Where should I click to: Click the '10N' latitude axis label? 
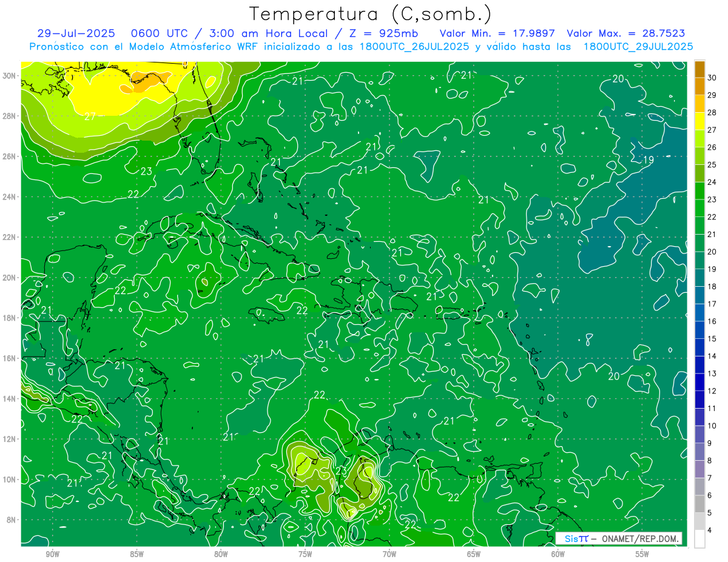click(x=10, y=480)
